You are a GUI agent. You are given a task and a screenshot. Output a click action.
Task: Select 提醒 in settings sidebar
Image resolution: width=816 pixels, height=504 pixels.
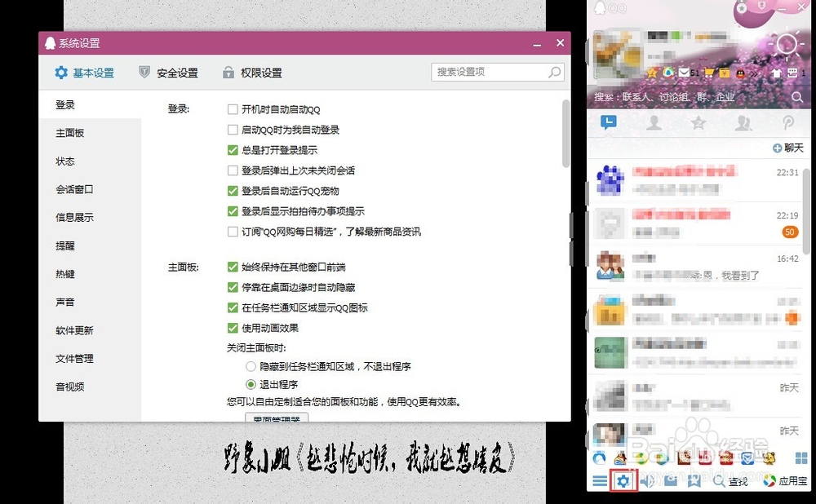tap(90, 245)
